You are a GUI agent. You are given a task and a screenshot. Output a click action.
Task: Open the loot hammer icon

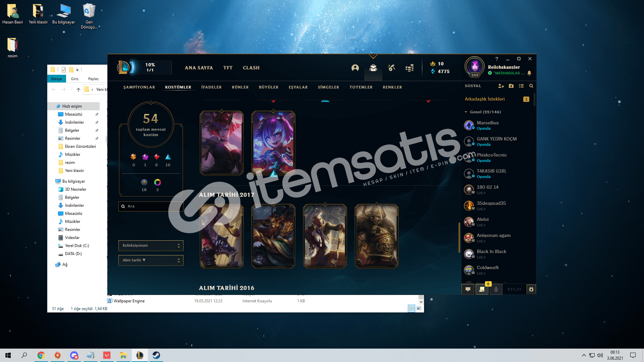[x=391, y=68]
